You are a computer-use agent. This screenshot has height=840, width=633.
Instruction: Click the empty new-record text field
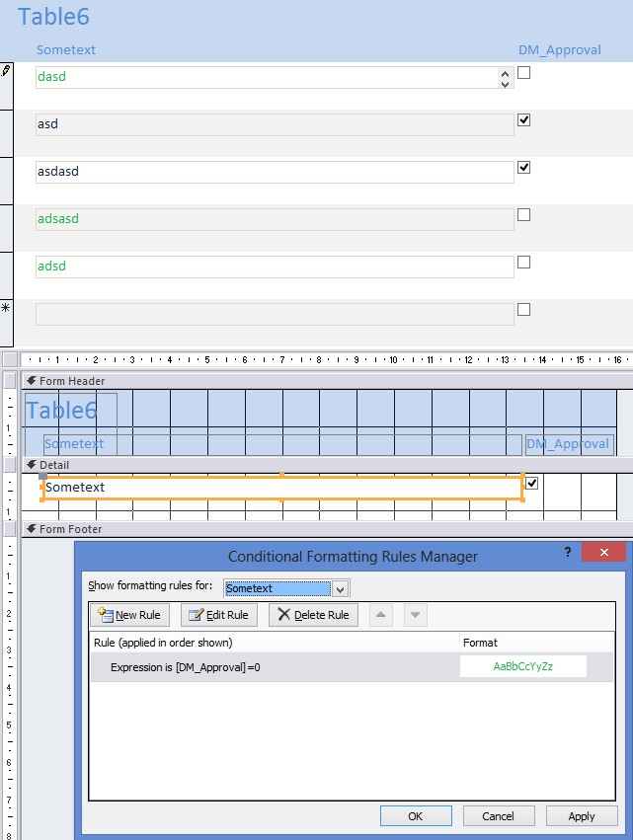(x=275, y=314)
